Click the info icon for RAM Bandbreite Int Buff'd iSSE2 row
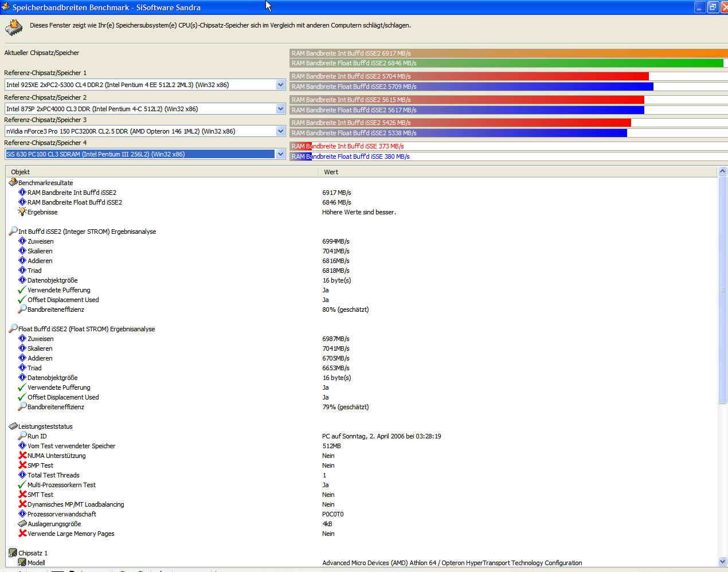The image size is (728, 572). 22,192
